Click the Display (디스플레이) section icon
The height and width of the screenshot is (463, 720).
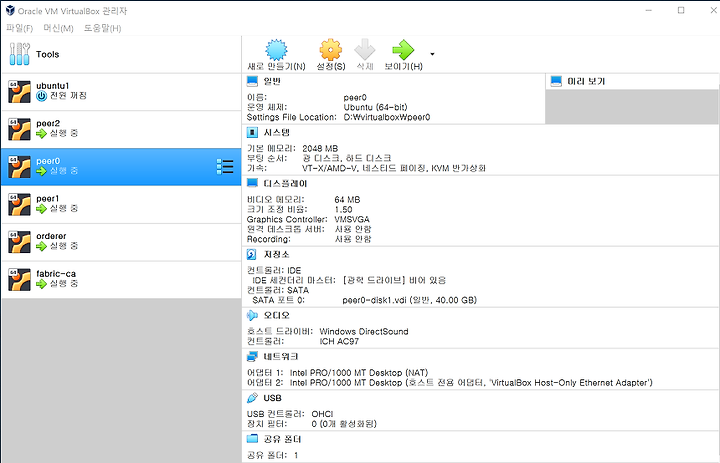coord(252,183)
